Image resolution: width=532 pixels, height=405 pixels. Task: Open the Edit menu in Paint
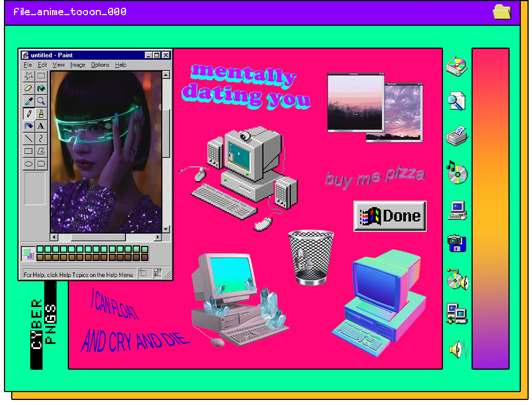point(42,65)
